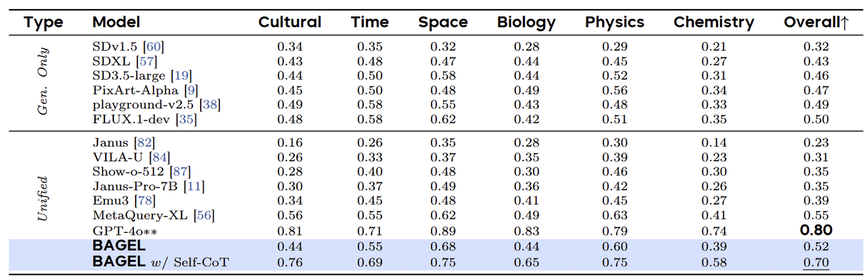Image resolution: width=868 pixels, height=280 pixels.
Task: Click the underlined 0.70 overall score
Action: [816, 262]
